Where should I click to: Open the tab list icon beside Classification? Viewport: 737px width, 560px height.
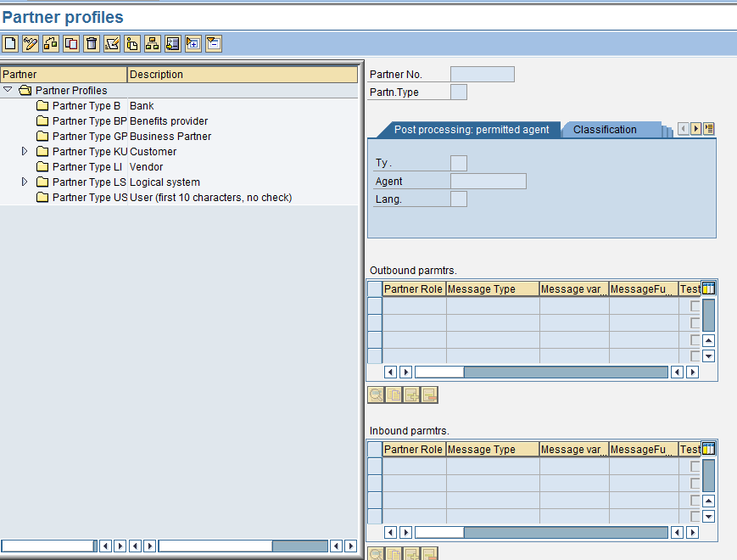(x=709, y=129)
